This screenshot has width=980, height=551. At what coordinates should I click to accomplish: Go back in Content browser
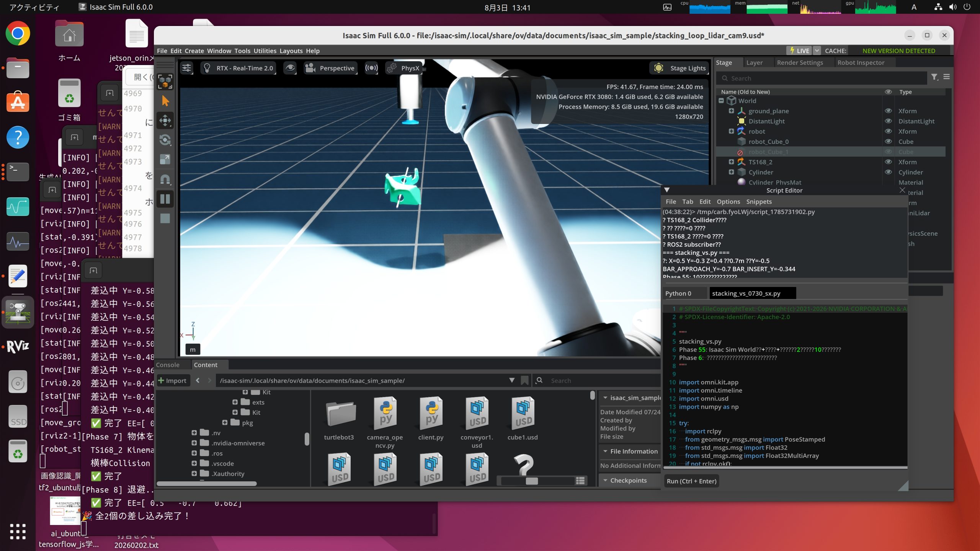198,380
